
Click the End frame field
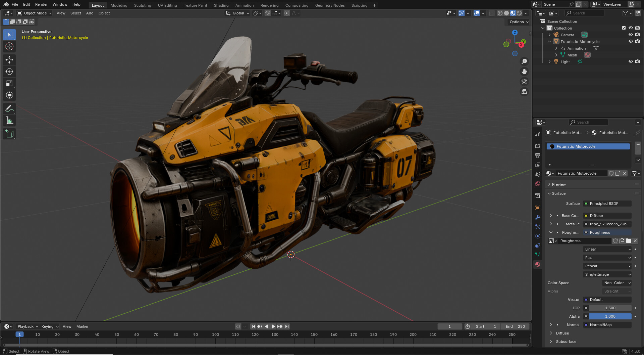515,326
